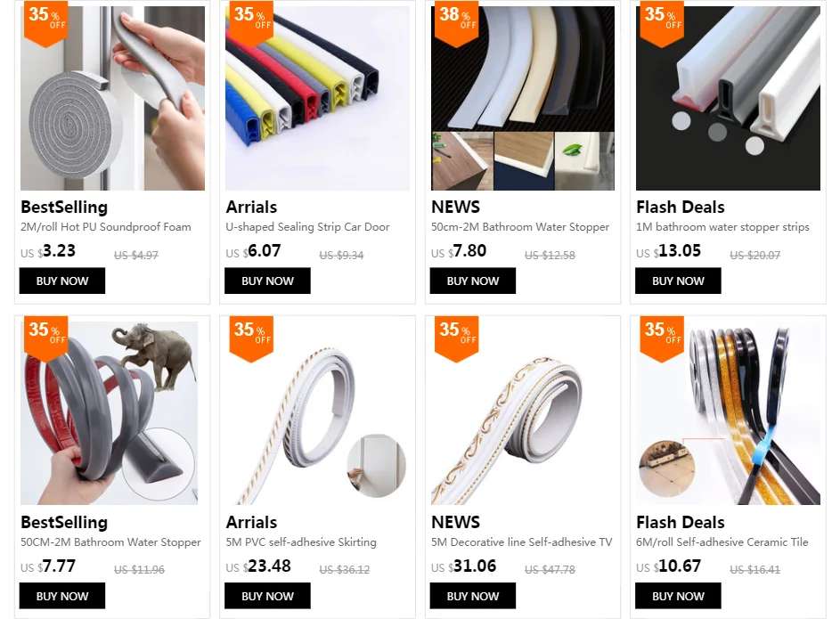Open the 5M PVC Skirting product image
840x619 pixels.
317,413
